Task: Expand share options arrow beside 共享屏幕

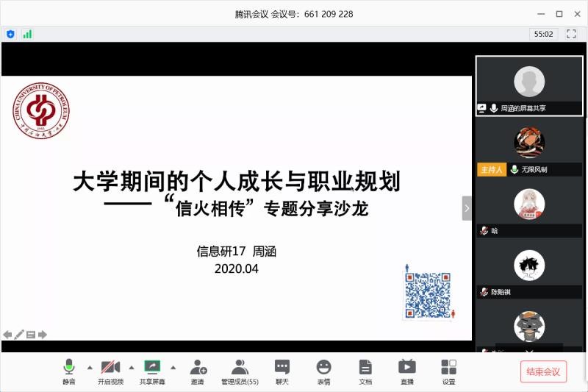Action: point(173,367)
